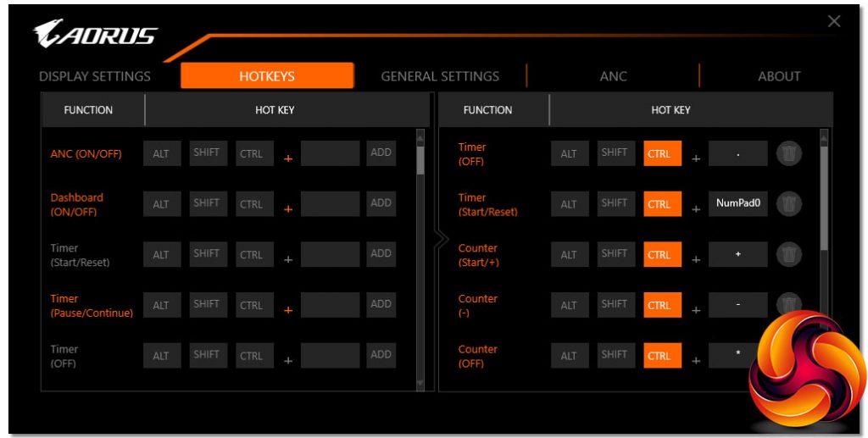Toggle ALT for Counter (-)
The width and height of the screenshot is (868, 438).
tap(570, 305)
